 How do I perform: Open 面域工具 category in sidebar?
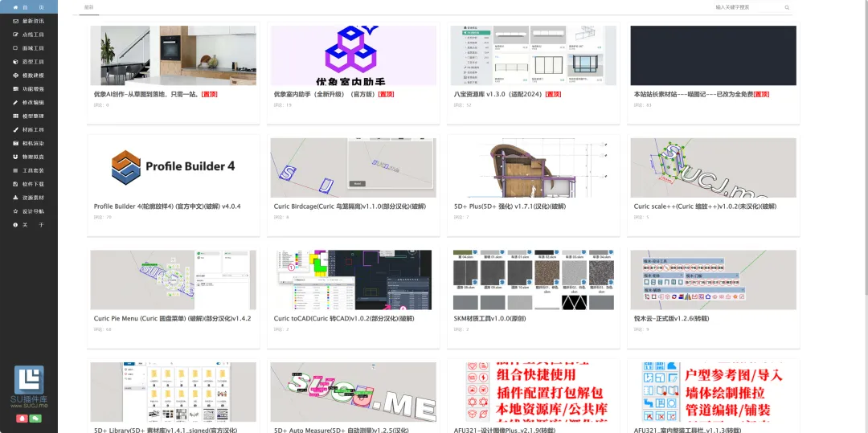coord(29,48)
